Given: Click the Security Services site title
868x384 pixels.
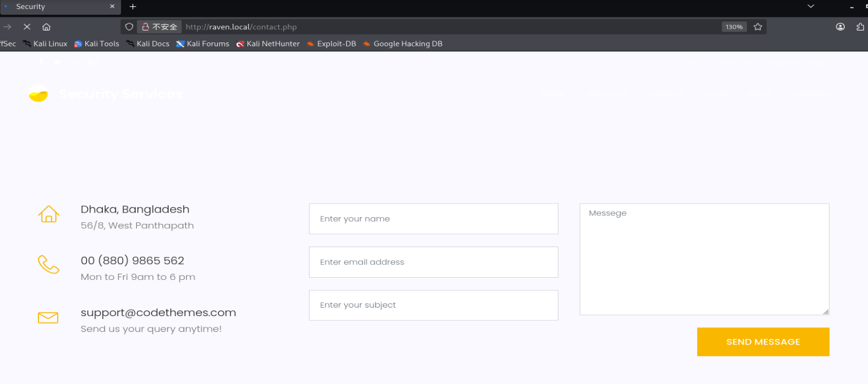Looking at the screenshot, I should [121, 94].
